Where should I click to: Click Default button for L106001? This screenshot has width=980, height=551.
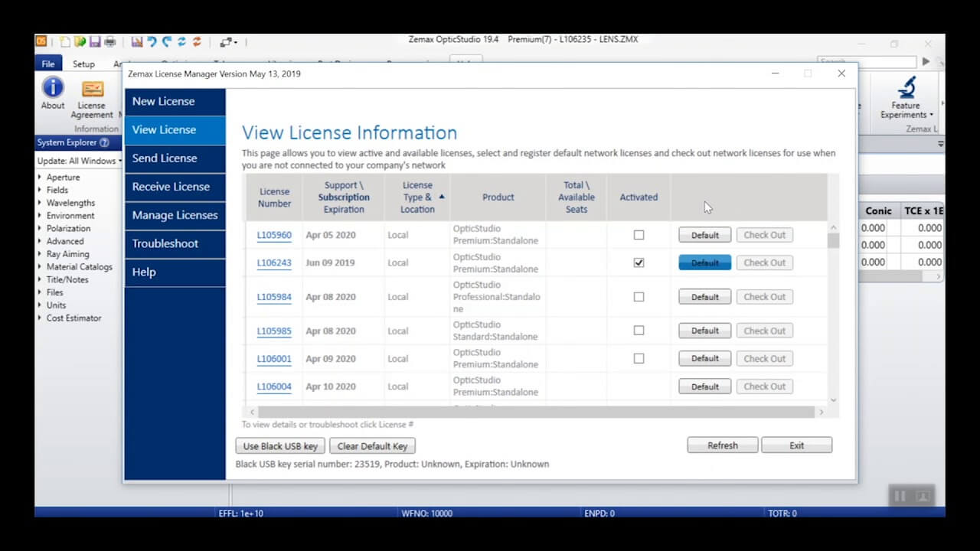coord(705,358)
